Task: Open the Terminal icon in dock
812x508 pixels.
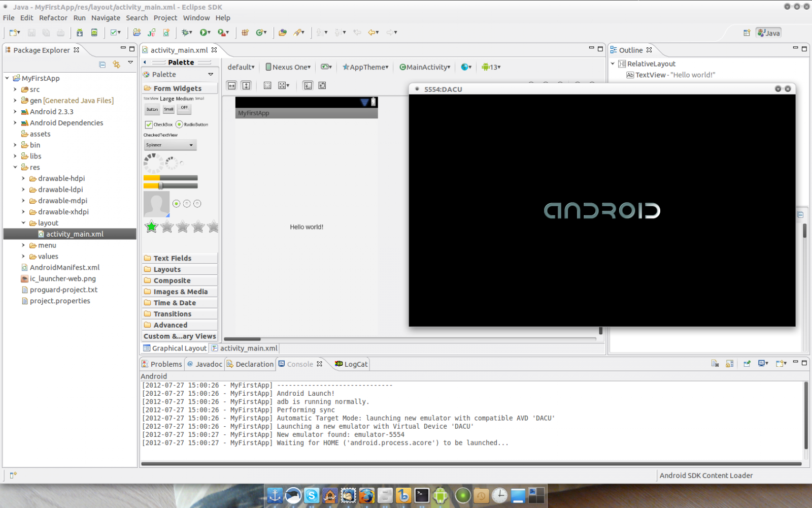Action: pyautogui.click(x=422, y=495)
